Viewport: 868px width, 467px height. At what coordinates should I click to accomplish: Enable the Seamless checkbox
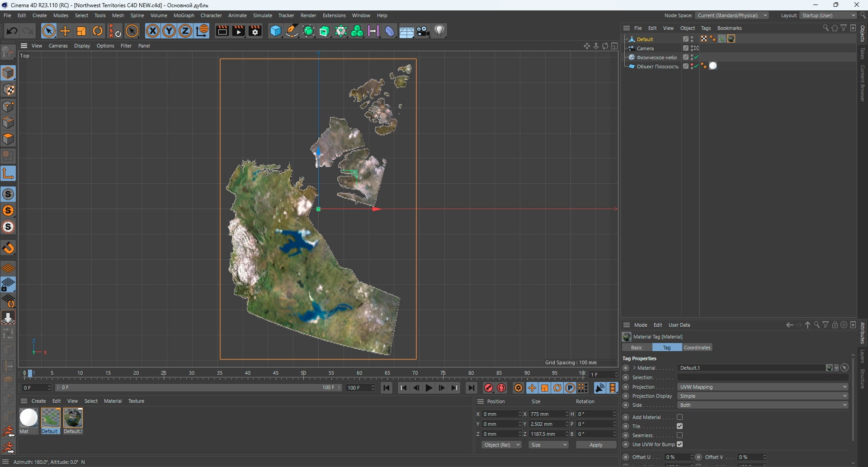(679, 435)
